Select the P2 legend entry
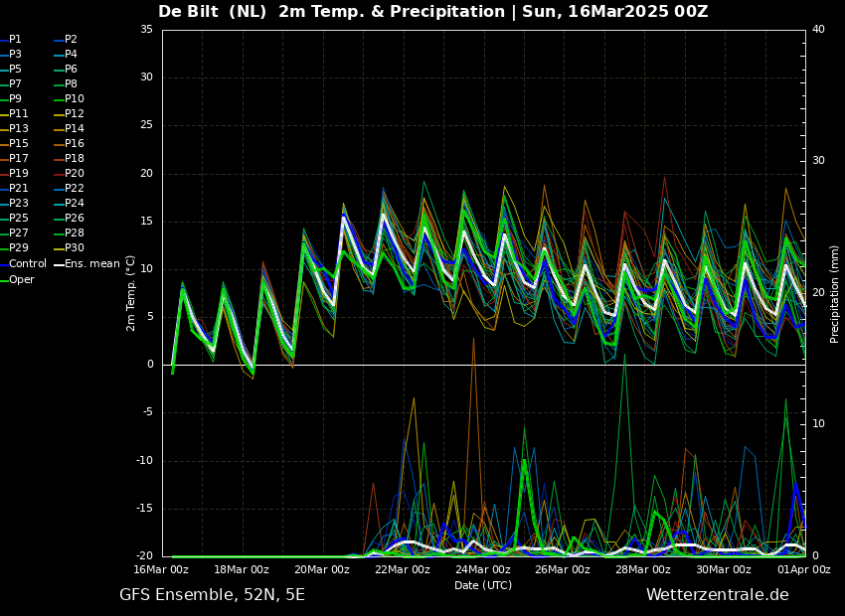Image resolution: width=845 pixels, height=616 pixels. tap(67, 40)
